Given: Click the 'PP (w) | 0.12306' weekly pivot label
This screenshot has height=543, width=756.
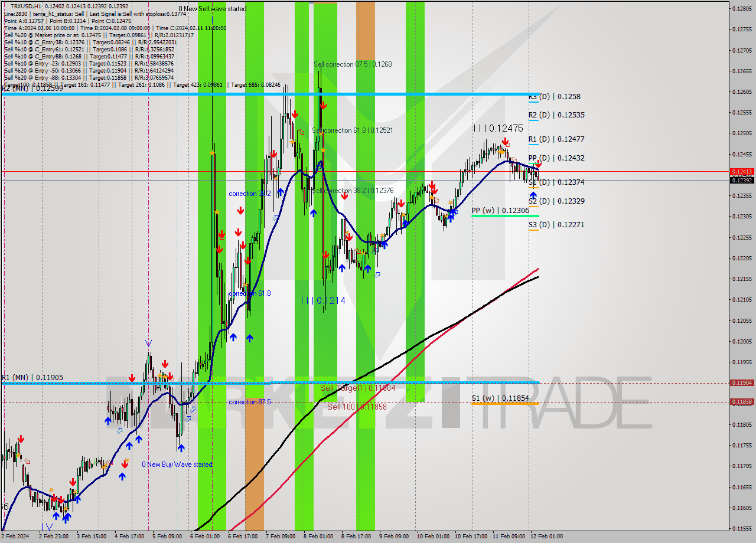Looking at the screenshot, I should click(500, 210).
